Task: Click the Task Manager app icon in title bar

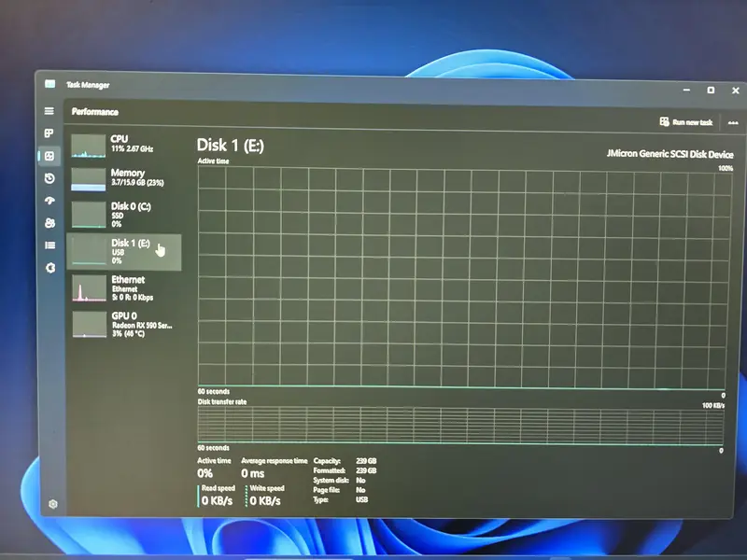Action: coord(50,84)
